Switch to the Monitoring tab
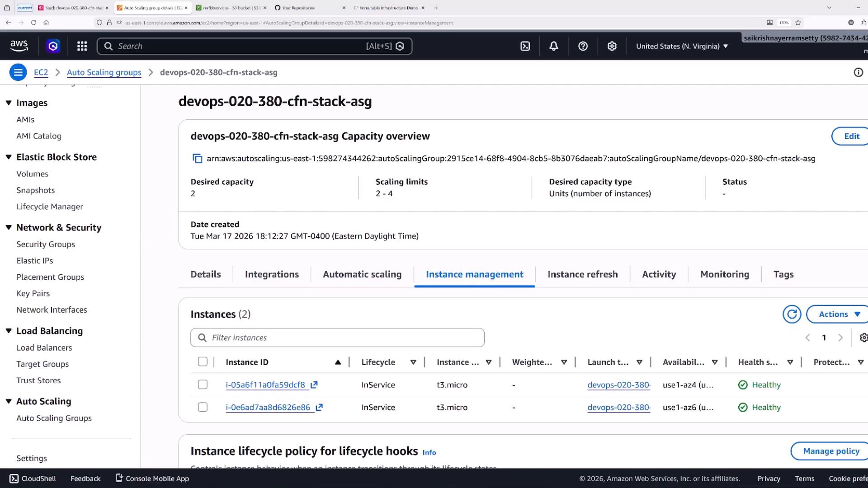 [725, 274]
